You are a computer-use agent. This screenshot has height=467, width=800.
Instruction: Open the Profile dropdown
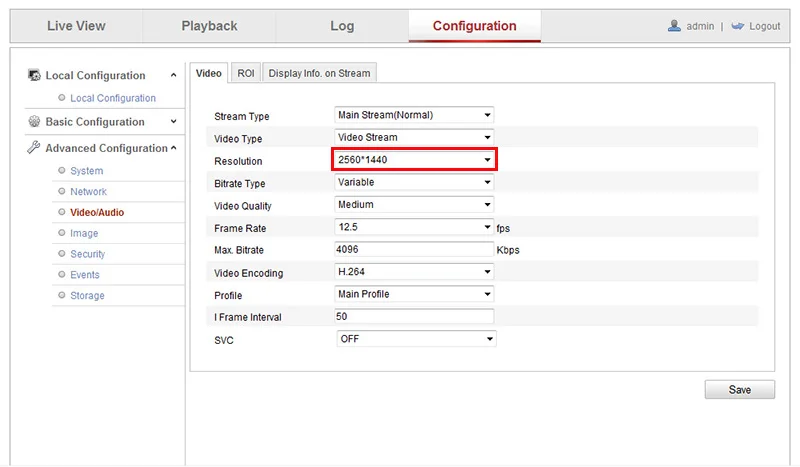click(414, 294)
